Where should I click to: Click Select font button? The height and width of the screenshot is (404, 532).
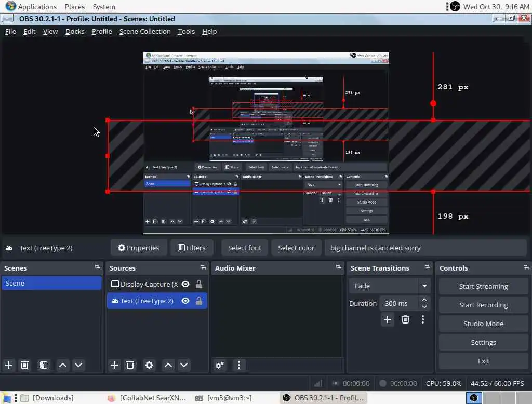pos(245,248)
